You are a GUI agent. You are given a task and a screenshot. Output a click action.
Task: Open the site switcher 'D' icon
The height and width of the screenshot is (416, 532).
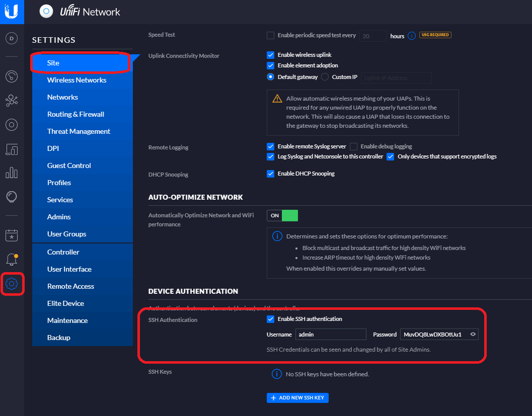pos(12,38)
